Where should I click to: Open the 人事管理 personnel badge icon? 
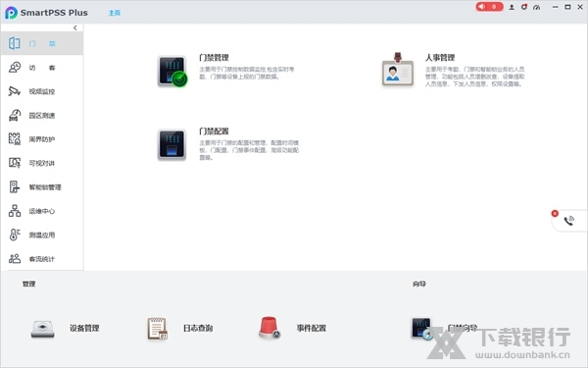pyautogui.click(x=398, y=70)
